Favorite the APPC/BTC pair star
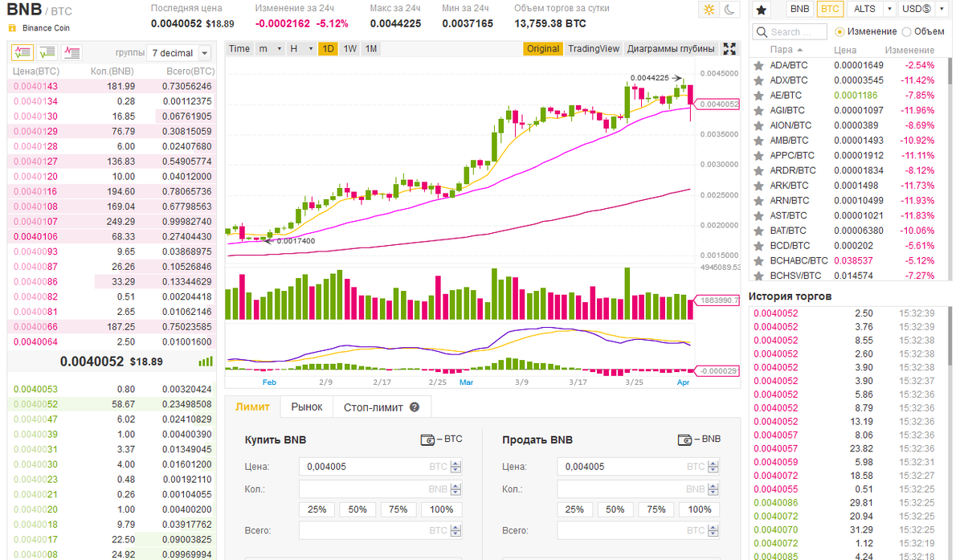 758,155
